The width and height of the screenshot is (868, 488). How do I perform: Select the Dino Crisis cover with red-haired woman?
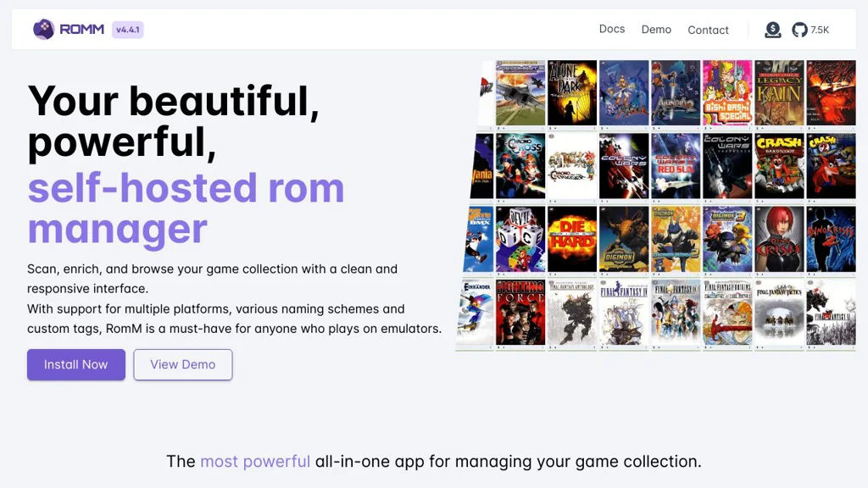click(779, 239)
